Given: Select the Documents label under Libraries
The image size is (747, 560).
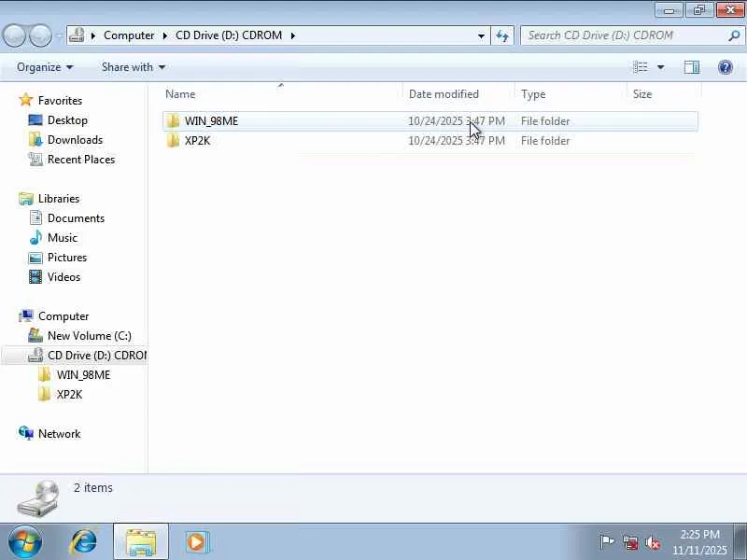Looking at the screenshot, I should [76, 218].
